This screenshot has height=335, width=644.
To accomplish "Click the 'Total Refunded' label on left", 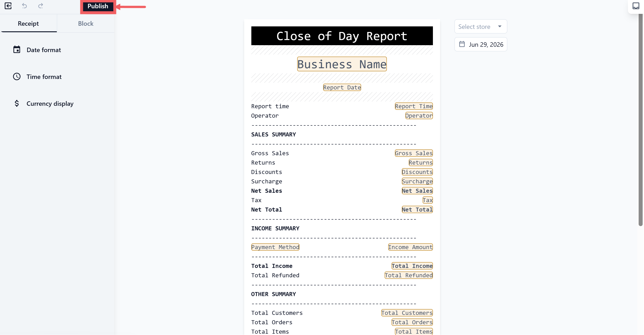I will 275,275.
